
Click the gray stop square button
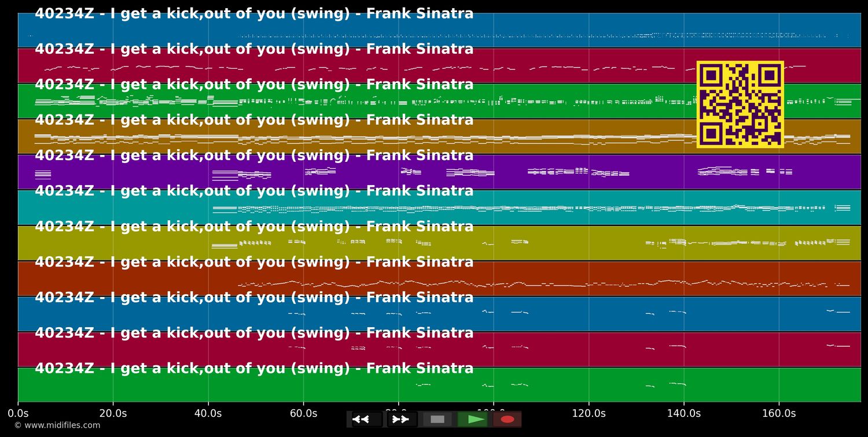pyautogui.click(x=437, y=419)
